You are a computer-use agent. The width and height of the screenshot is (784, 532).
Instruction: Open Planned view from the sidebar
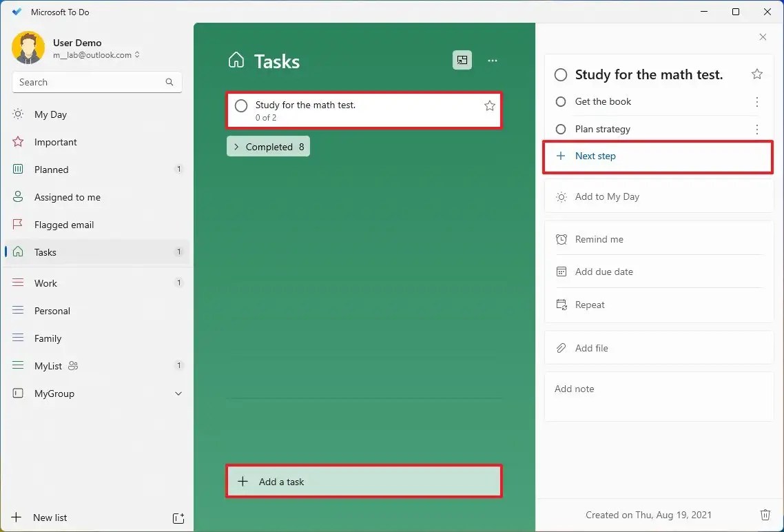pyautogui.click(x=17, y=170)
